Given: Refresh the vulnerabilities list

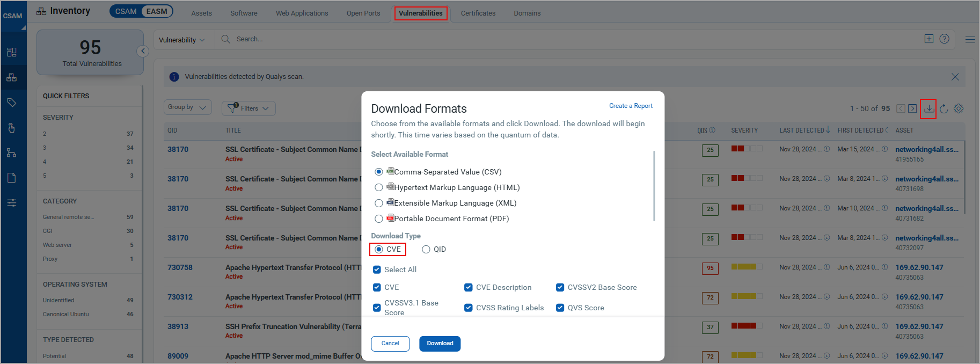Looking at the screenshot, I should (x=944, y=108).
